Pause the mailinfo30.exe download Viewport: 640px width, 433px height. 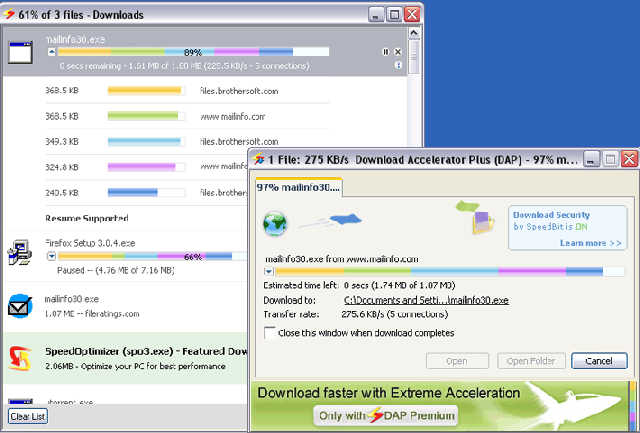(x=386, y=51)
